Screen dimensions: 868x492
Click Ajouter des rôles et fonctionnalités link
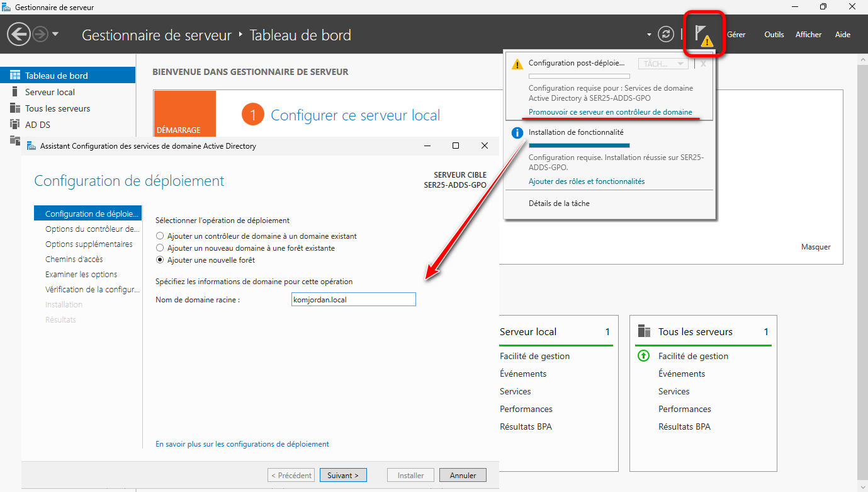[x=587, y=181]
